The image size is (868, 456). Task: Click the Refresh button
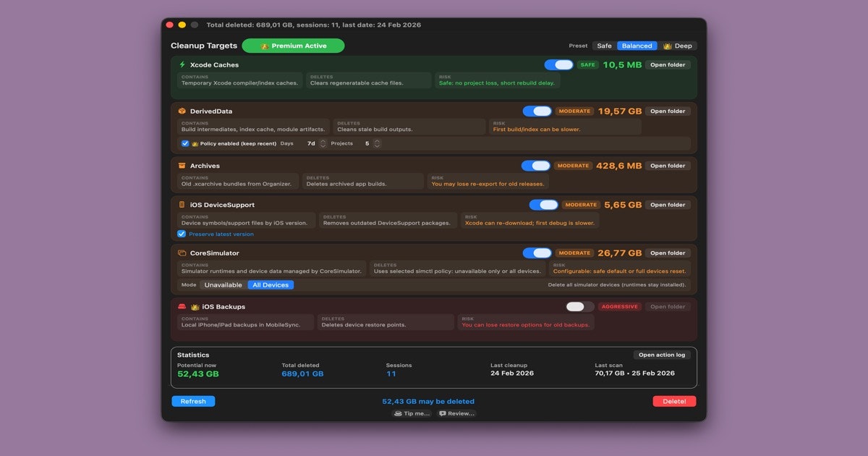click(x=193, y=401)
